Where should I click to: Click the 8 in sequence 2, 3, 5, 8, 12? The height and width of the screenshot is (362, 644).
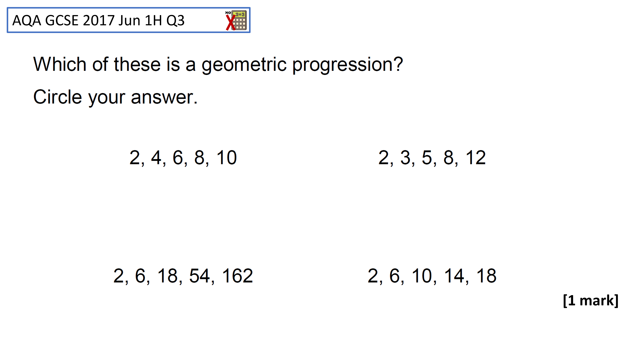[x=448, y=158]
